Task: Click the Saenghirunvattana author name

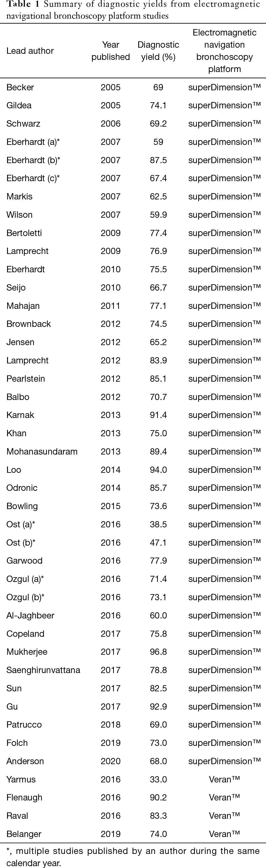Action: tap(43, 670)
